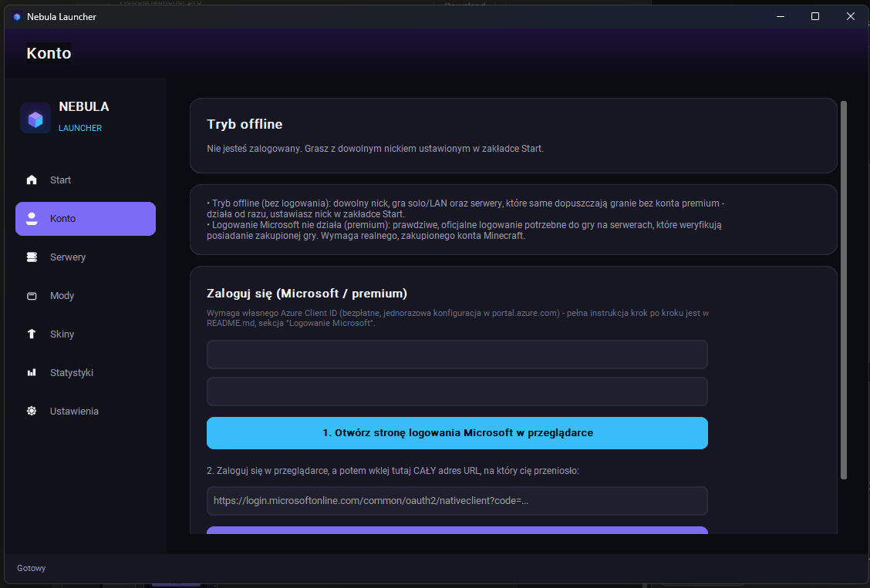Click the Nebula cube logo in sidebar
This screenshot has height=588, width=870.
35,118
